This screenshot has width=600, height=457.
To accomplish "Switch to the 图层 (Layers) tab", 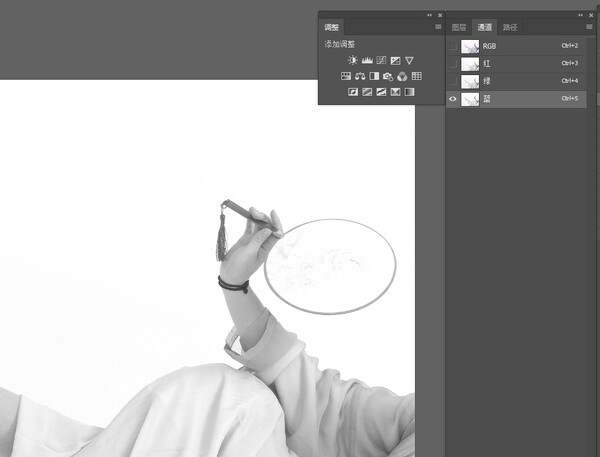I will point(459,27).
